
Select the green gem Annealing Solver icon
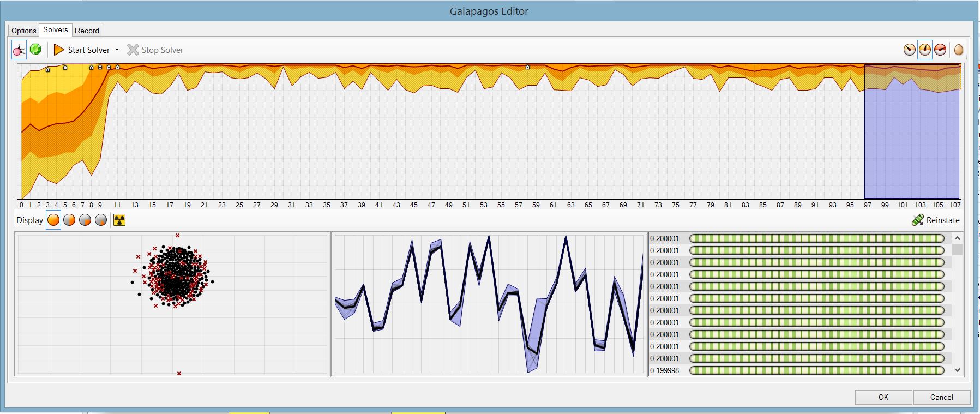click(36, 50)
